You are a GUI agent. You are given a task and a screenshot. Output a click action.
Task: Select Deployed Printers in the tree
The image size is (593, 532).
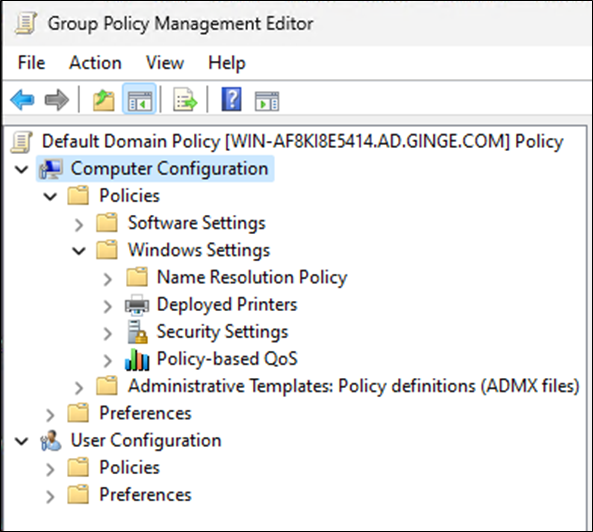227,305
